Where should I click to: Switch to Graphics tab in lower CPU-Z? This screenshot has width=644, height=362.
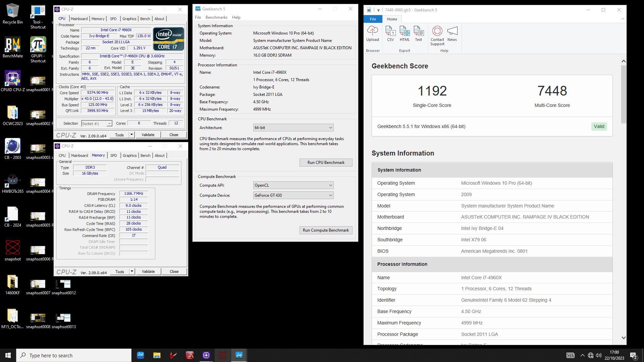(129, 156)
